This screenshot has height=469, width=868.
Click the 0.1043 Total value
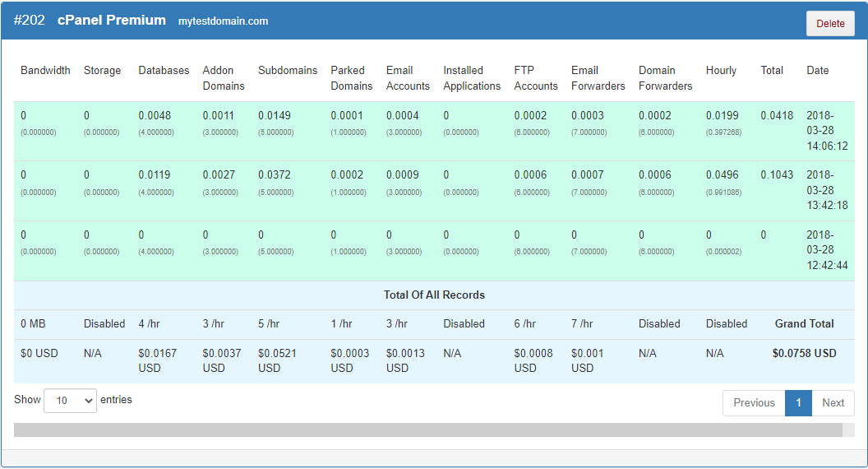tap(777, 174)
